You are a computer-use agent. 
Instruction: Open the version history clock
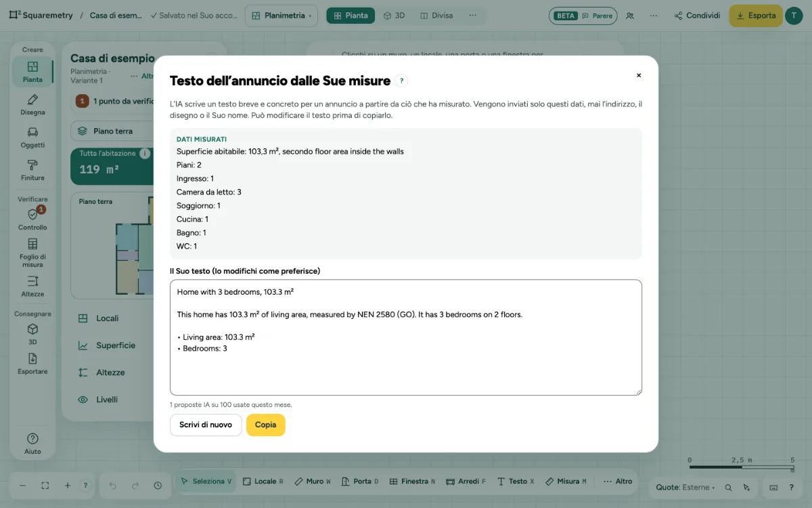(158, 486)
